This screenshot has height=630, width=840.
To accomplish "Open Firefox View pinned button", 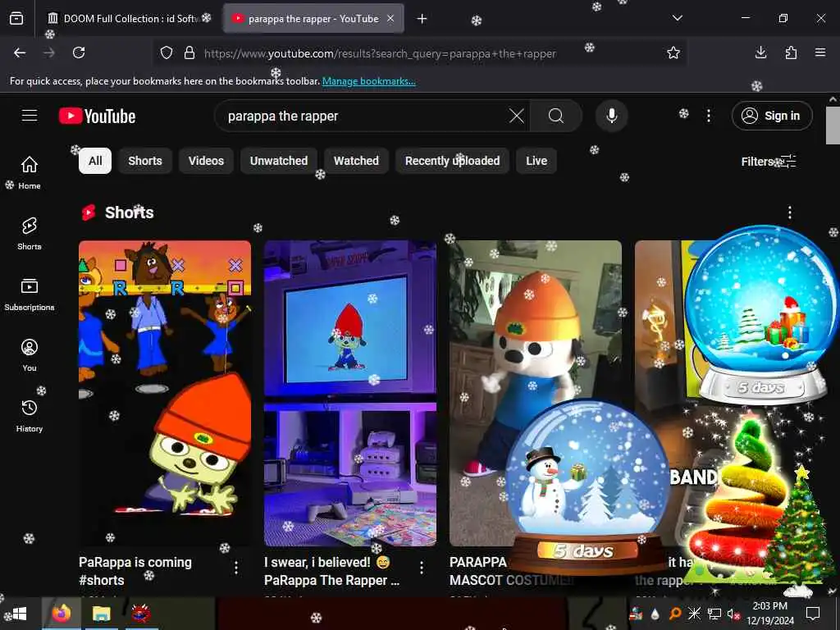I will tap(16, 19).
